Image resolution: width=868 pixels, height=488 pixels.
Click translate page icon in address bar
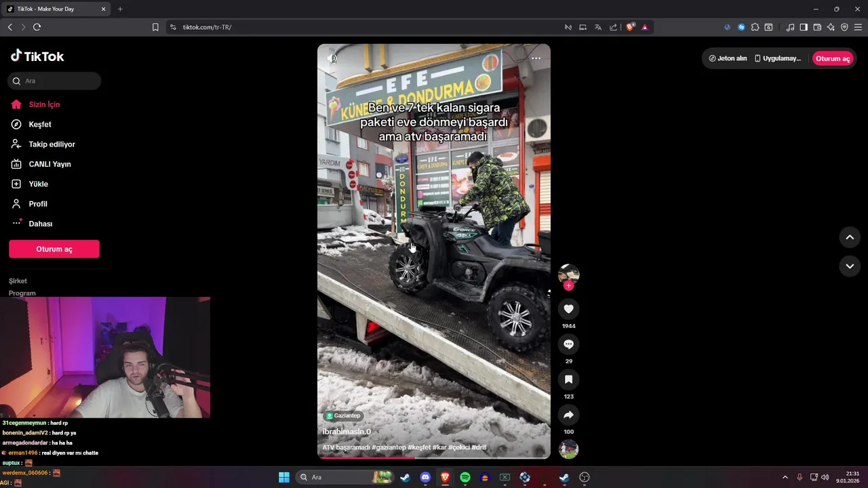click(598, 27)
